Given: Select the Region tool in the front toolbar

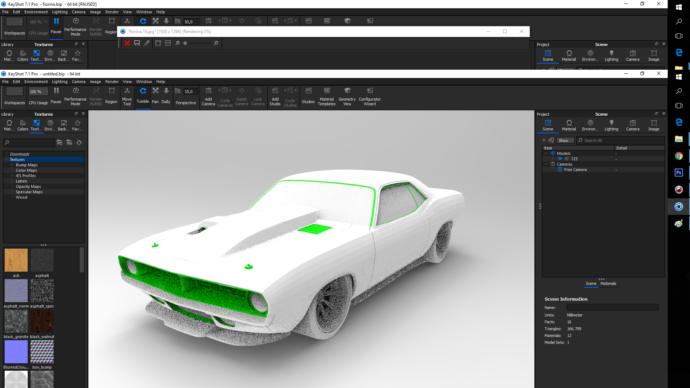Looking at the screenshot, I should (x=111, y=95).
